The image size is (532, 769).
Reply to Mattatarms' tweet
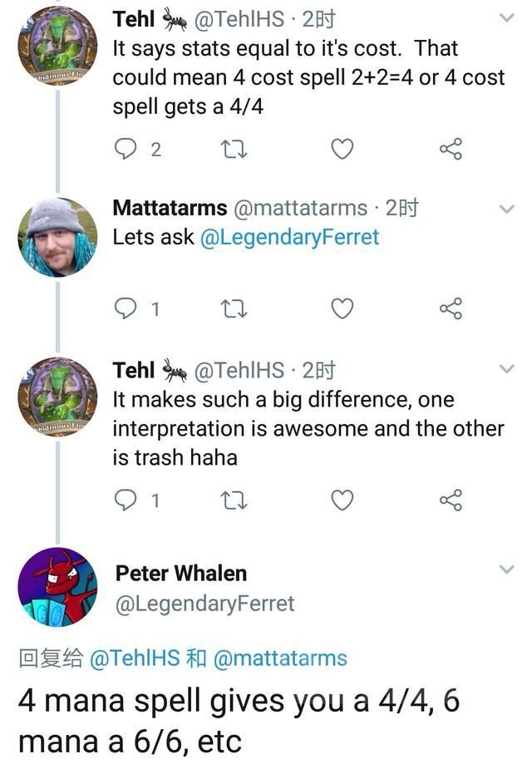pyautogui.click(x=126, y=309)
